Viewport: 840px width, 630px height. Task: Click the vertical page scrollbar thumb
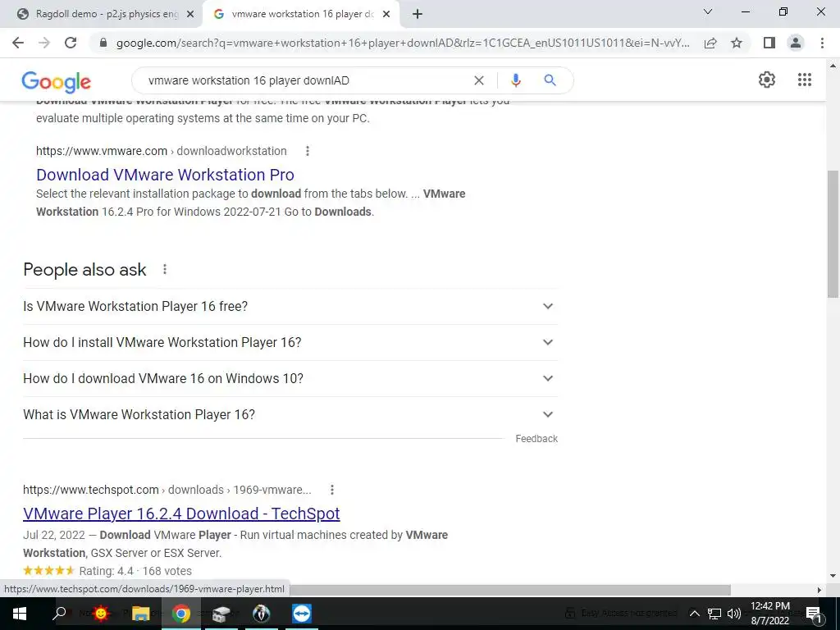pos(833,234)
